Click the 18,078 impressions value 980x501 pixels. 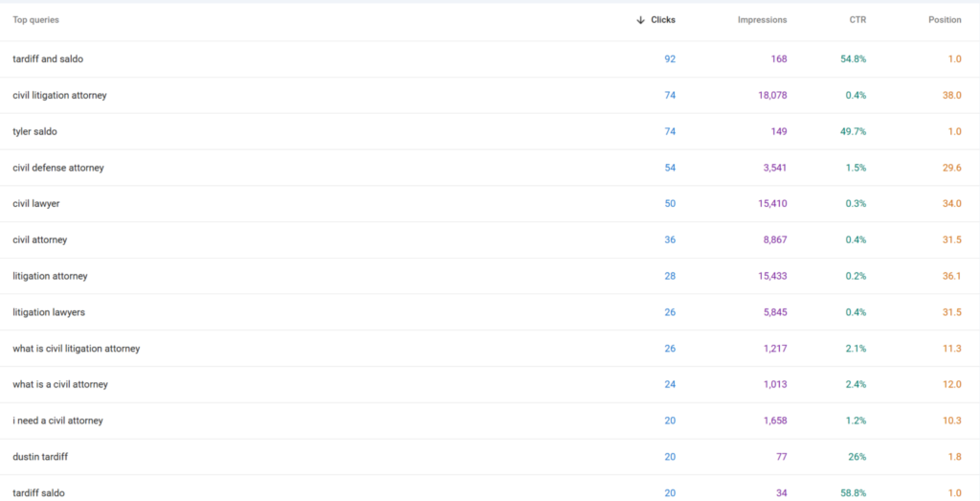tap(772, 96)
